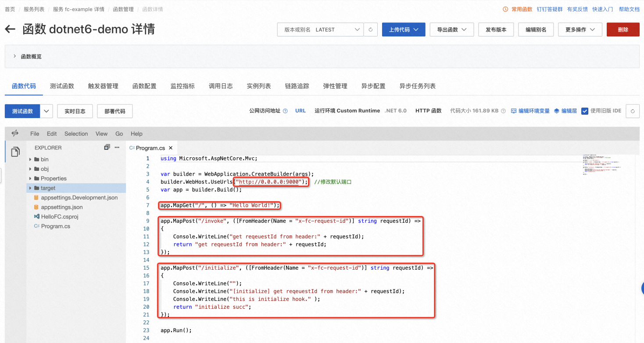Open dropdown arrow next to 测试函数
Viewport: 644px width, 343px height.
click(47, 111)
